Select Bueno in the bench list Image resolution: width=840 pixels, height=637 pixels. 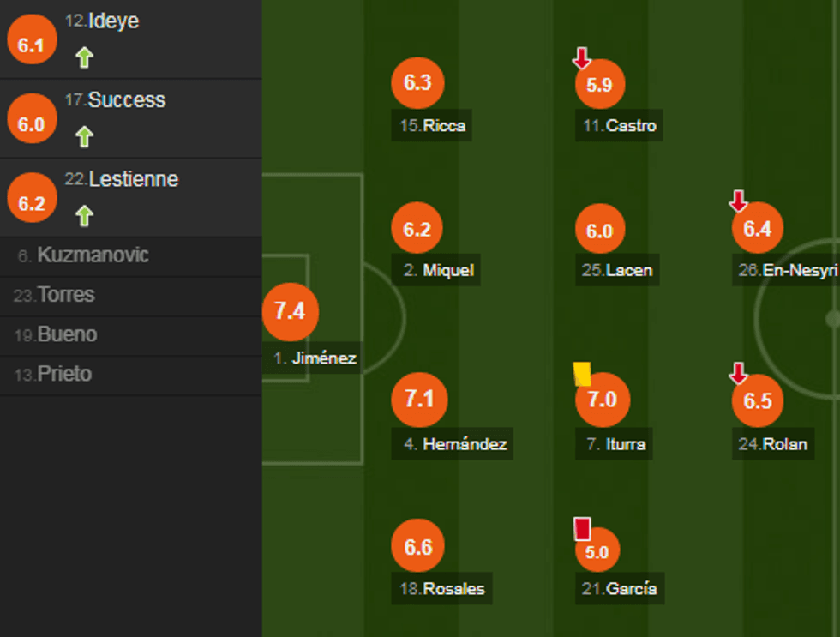click(67, 334)
